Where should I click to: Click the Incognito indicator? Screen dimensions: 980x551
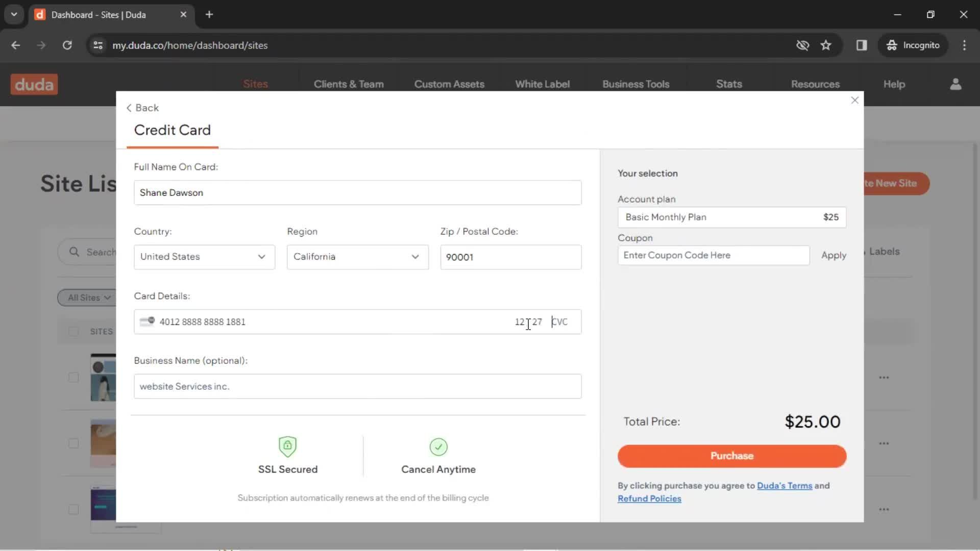(913, 45)
